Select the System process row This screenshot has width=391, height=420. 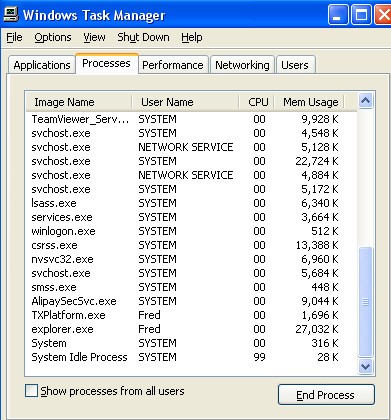click(x=191, y=343)
